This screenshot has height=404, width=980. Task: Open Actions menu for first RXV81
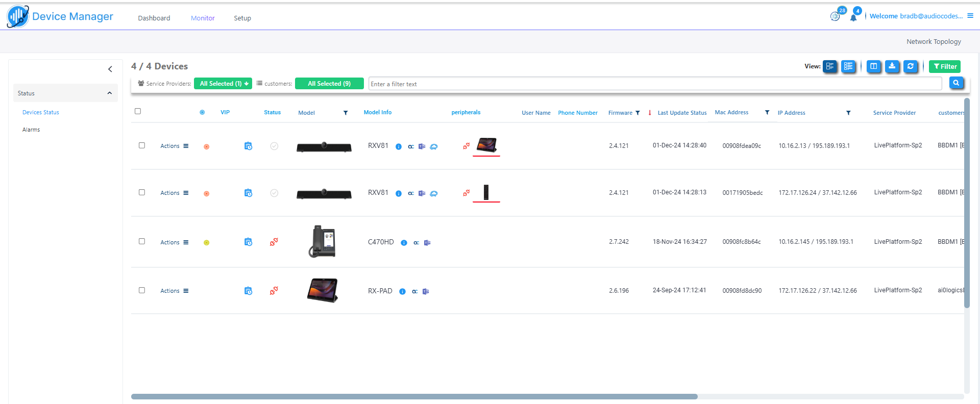click(x=175, y=146)
